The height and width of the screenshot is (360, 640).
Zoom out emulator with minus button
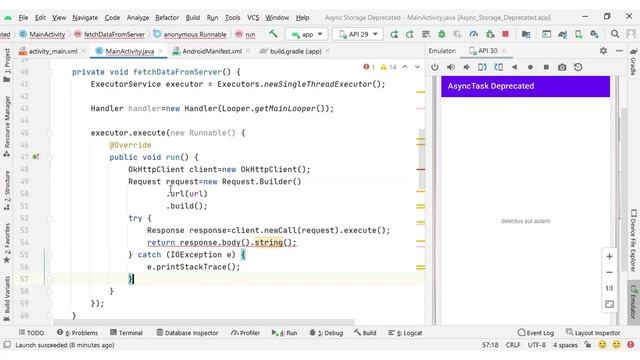coord(609,272)
